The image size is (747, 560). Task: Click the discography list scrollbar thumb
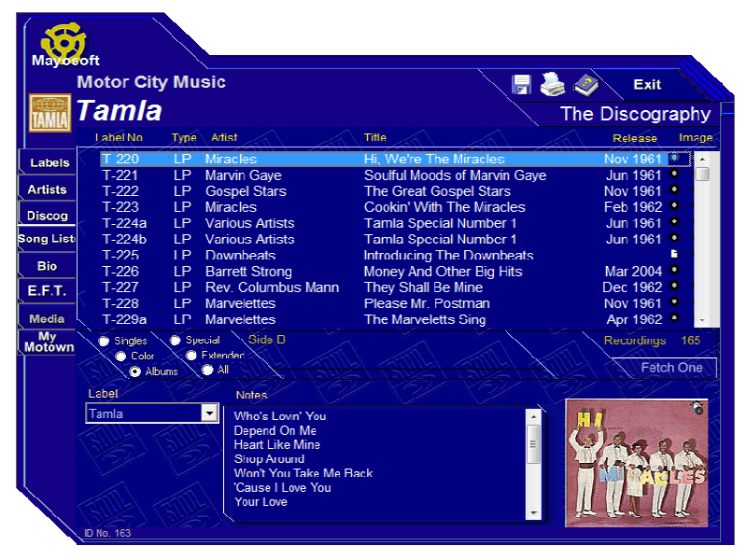tap(702, 174)
